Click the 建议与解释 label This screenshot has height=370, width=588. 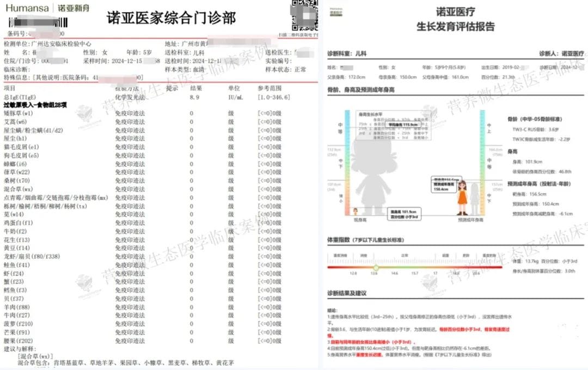(x=20, y=349)
